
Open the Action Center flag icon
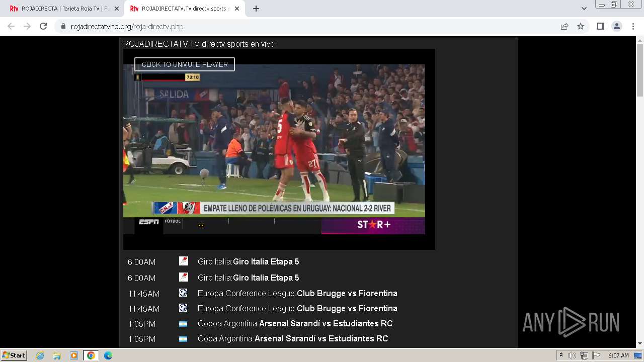tap(596, 355)
